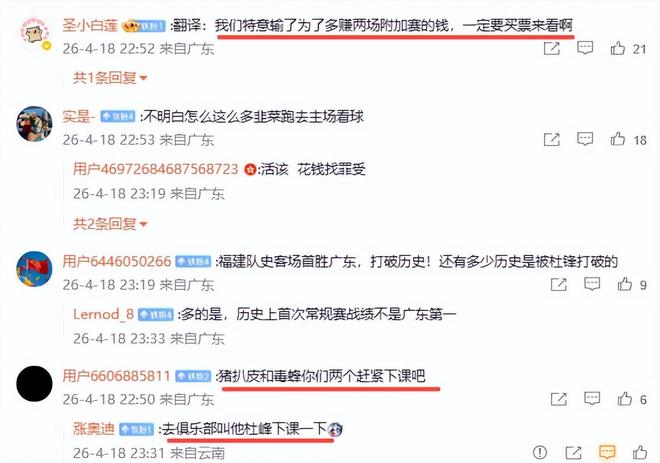Screen dimensions: 660x463
Task: Open 圣小白莲's profile avatar
Action: tap(35, 35)
